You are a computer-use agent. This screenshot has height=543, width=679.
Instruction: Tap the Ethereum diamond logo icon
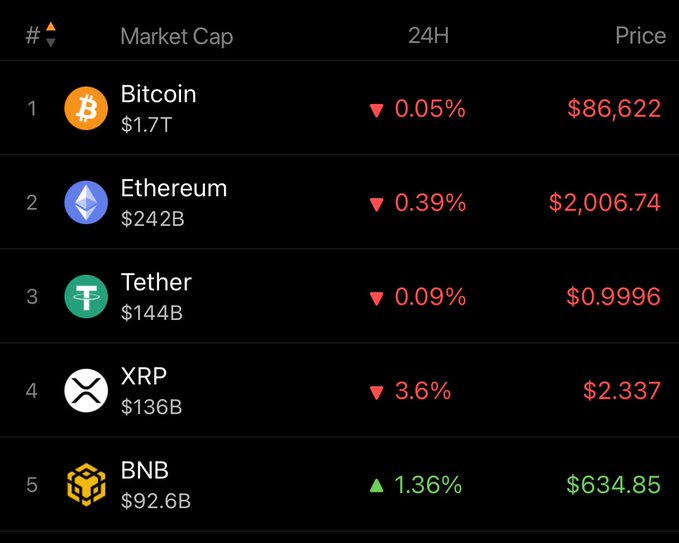point(86,202)
